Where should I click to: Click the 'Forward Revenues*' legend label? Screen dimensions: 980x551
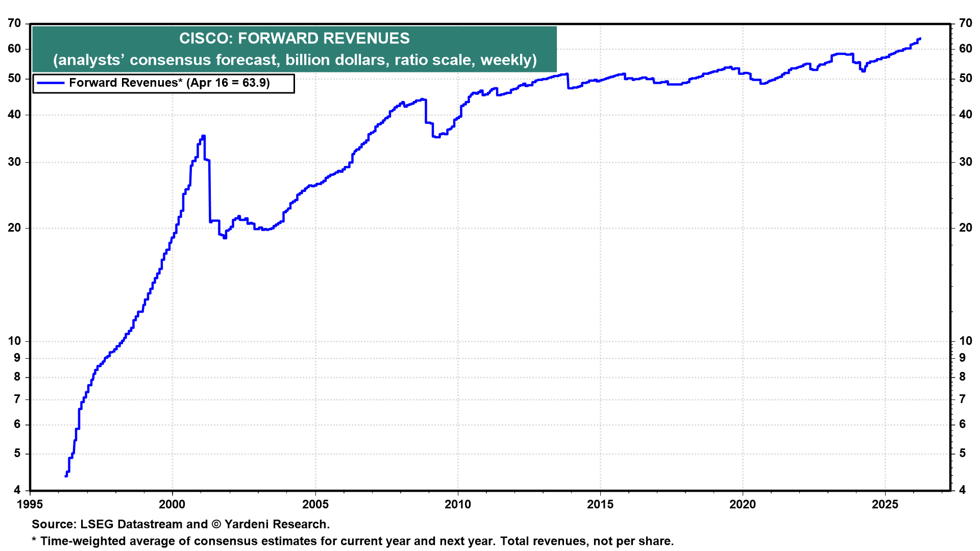tap(125, 83)
